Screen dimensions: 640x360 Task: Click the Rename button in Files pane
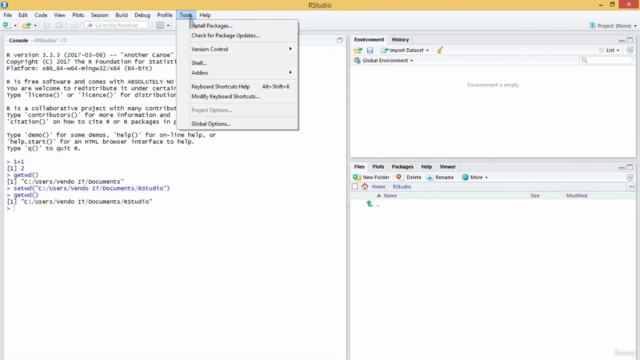pos(440,178)
